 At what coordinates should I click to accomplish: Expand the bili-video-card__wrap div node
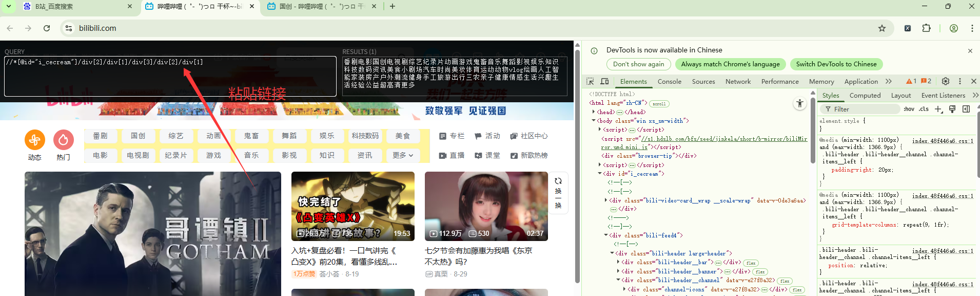tap(606, 200)
